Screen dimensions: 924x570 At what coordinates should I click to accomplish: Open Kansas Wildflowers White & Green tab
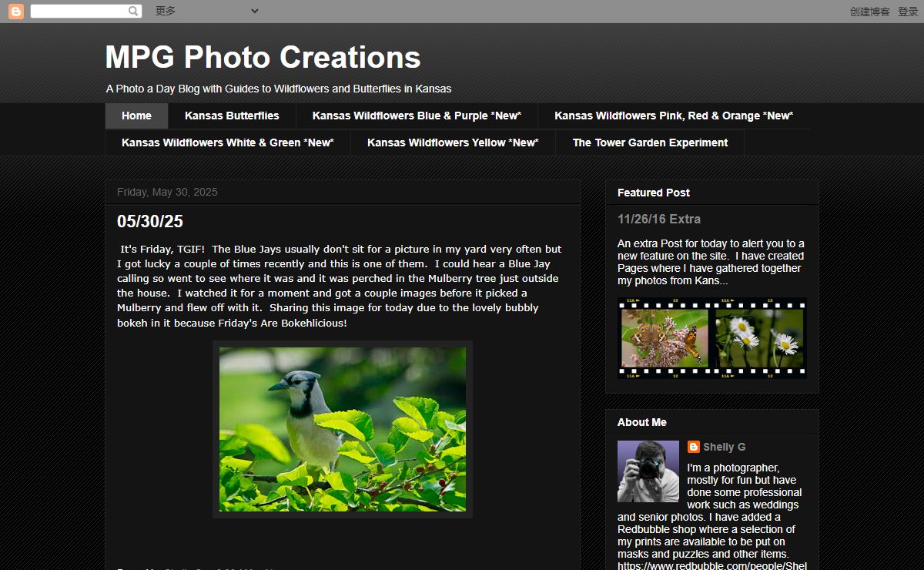click(228, 142)
